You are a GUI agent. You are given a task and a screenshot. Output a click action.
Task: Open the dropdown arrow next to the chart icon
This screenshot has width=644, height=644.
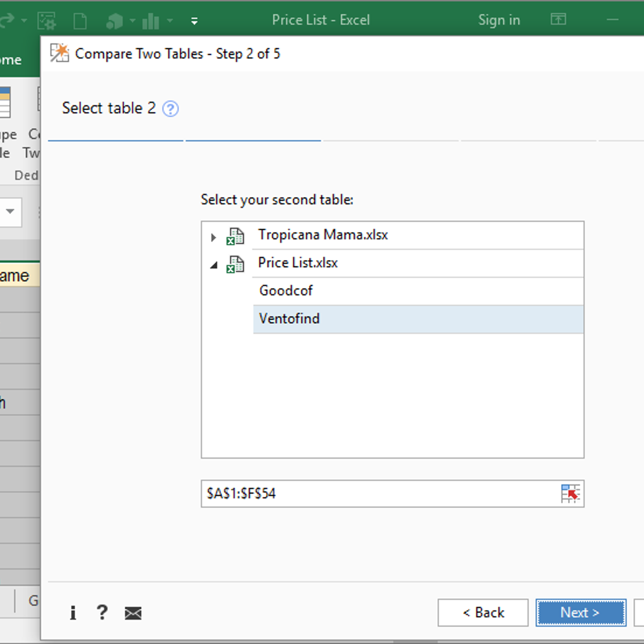pos(170,20)
